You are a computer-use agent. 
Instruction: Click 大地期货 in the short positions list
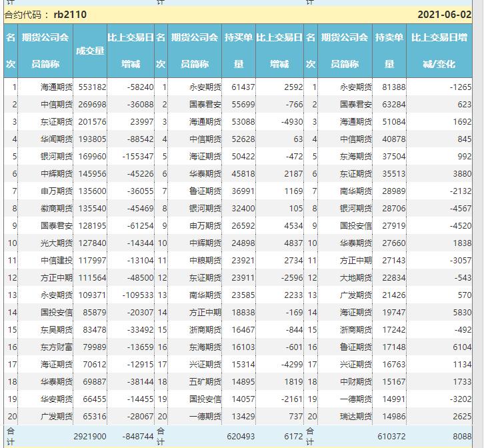point(356,277)
